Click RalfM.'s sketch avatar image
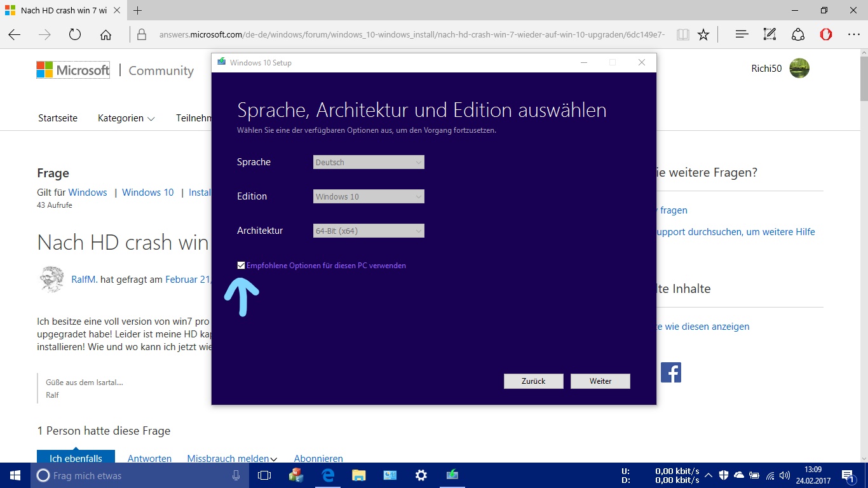868x488 pixels. [51, 279]
